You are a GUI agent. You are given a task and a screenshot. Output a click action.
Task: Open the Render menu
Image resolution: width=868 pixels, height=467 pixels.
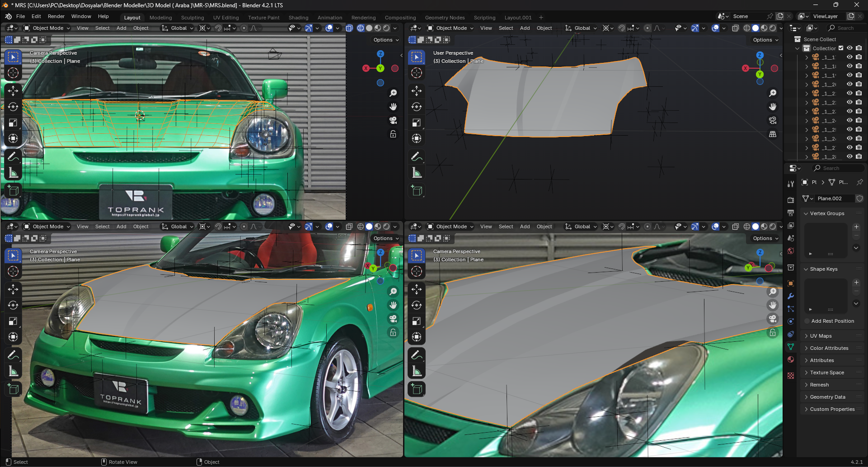click(x=56, y=16)
